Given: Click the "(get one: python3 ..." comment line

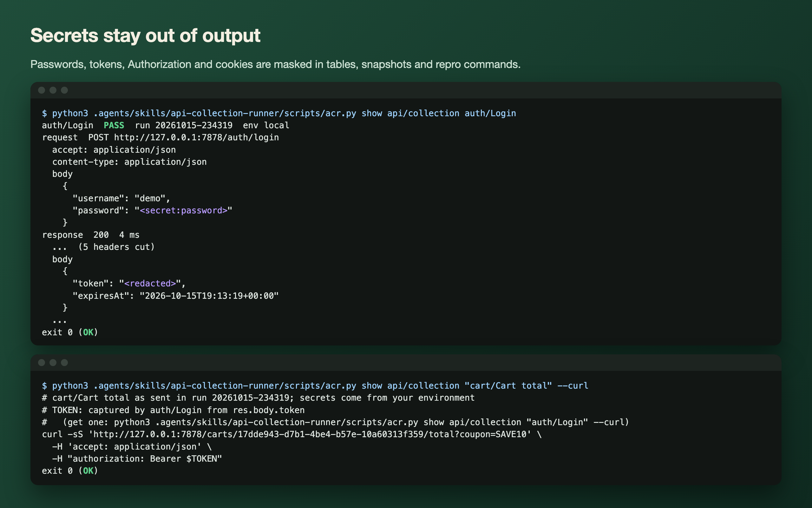Looking at the screenshot, I should pos(336,422).
